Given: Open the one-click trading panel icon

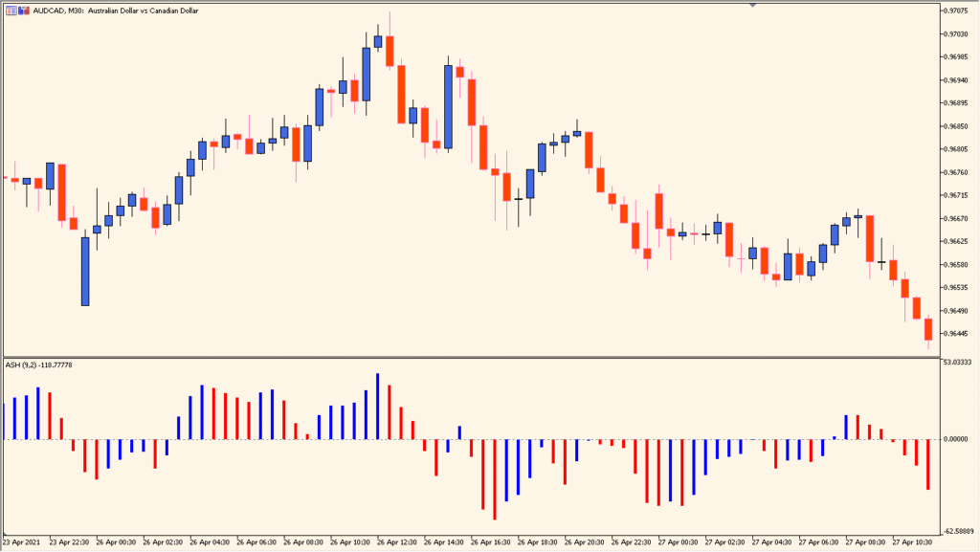Looking at the screenshot, I should pyautogui.click(x=11, y=11).
